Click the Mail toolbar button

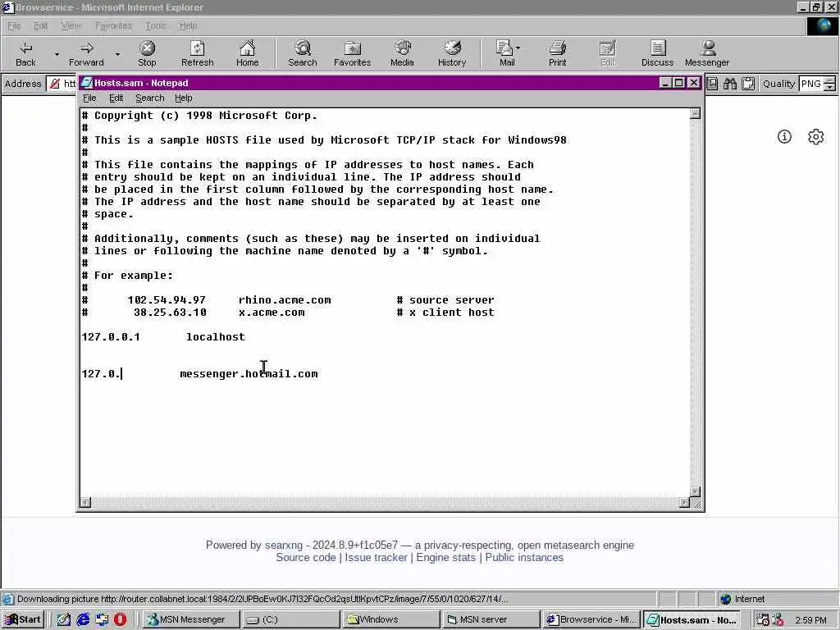pos(504,53)
